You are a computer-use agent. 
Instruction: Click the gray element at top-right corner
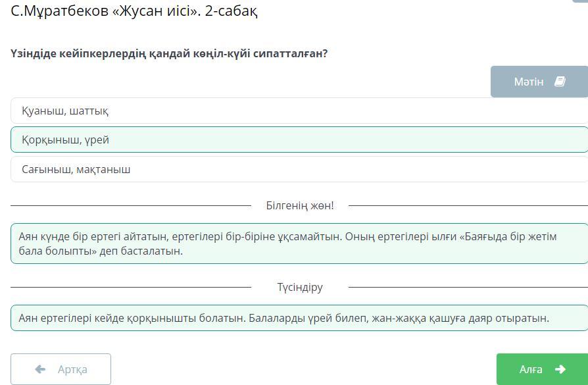pos(580,1)
